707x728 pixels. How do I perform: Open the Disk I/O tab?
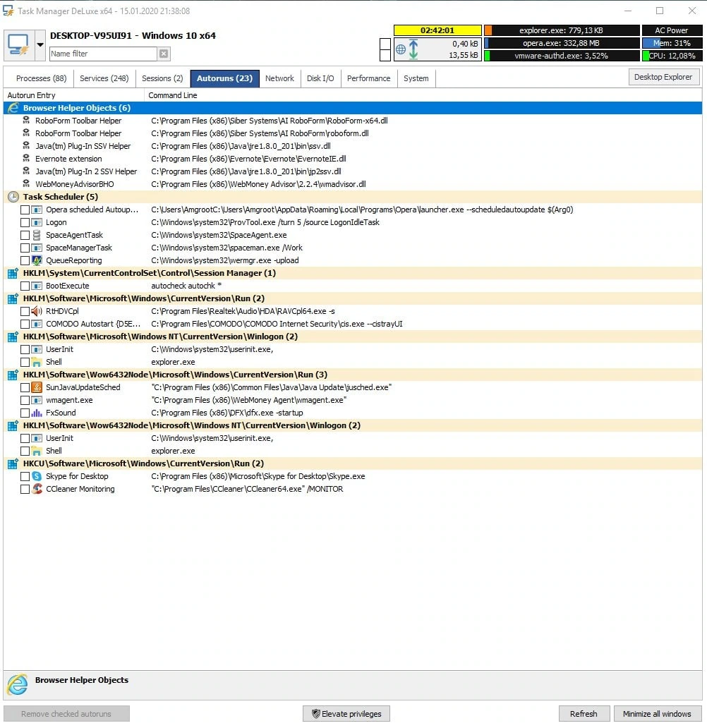click(320, 78)
